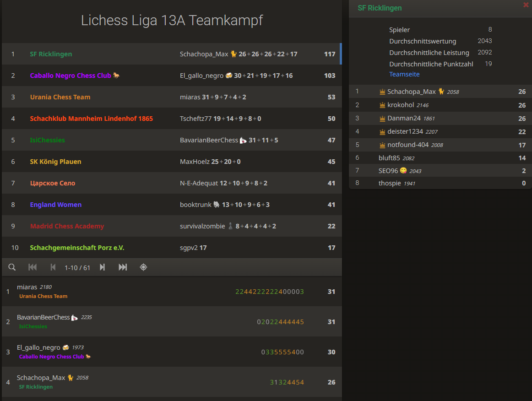Click player Danman24 in team panel
Image resolution: width=532 pixels, height=401 pixels.
coord(404,118)
